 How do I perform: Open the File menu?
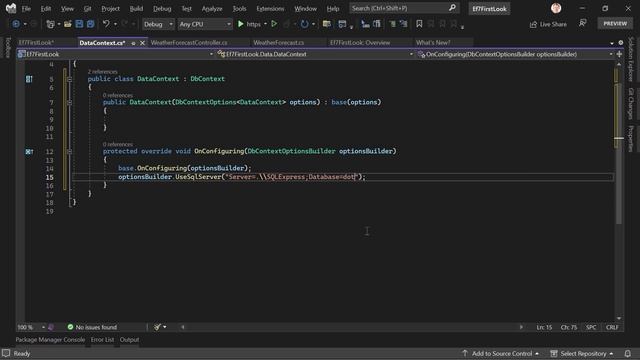pyautogui.click(x=26, y=9)
